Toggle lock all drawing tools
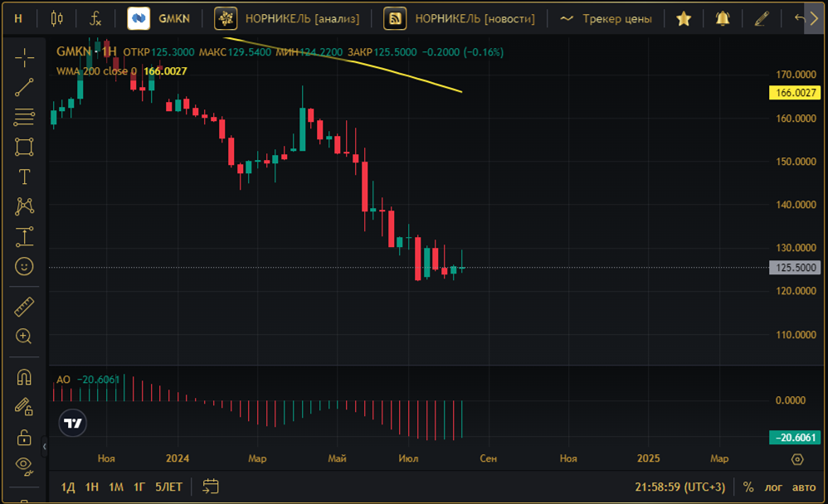Image resolution: width=828 pixels, height=504 pixels. [24, 437]
